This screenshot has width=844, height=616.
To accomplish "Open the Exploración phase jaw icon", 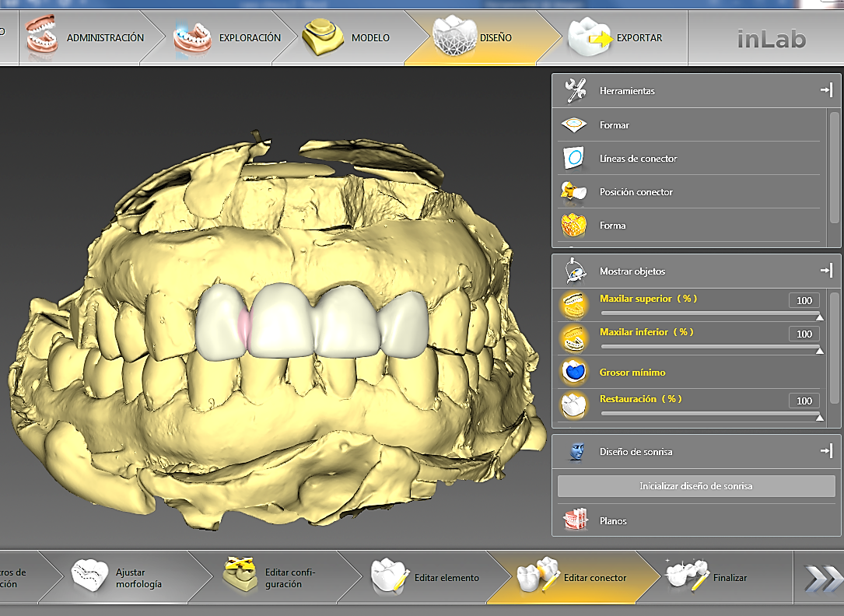I will 192,37.
